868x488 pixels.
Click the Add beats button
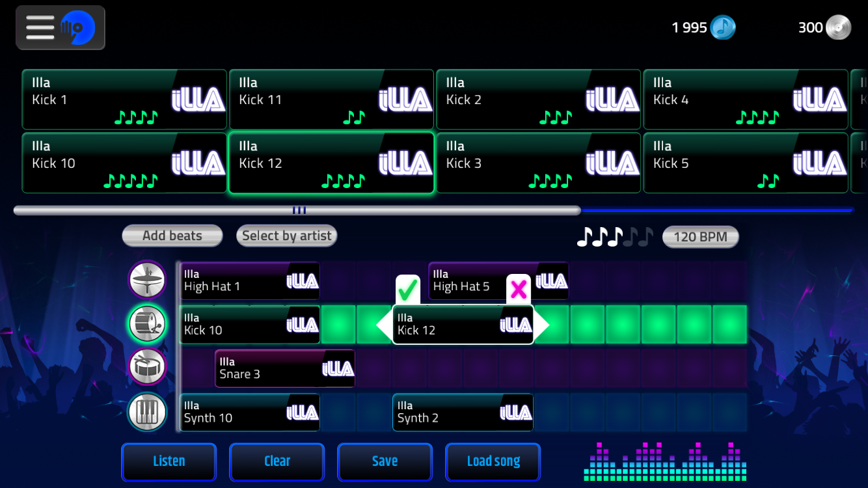[x=172, y=236]
